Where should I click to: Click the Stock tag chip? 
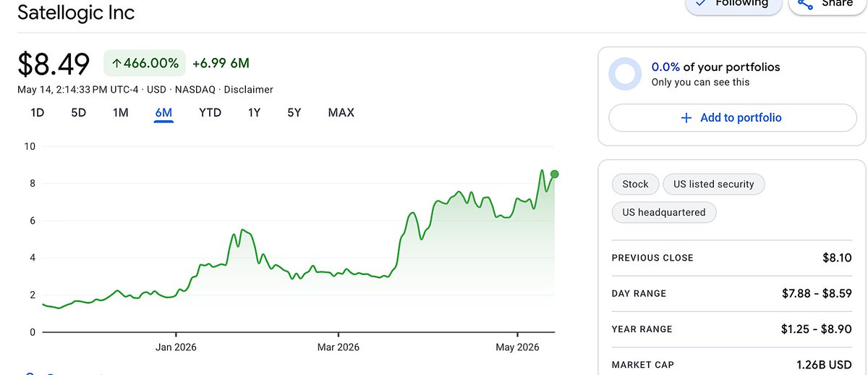coord(635,184)
